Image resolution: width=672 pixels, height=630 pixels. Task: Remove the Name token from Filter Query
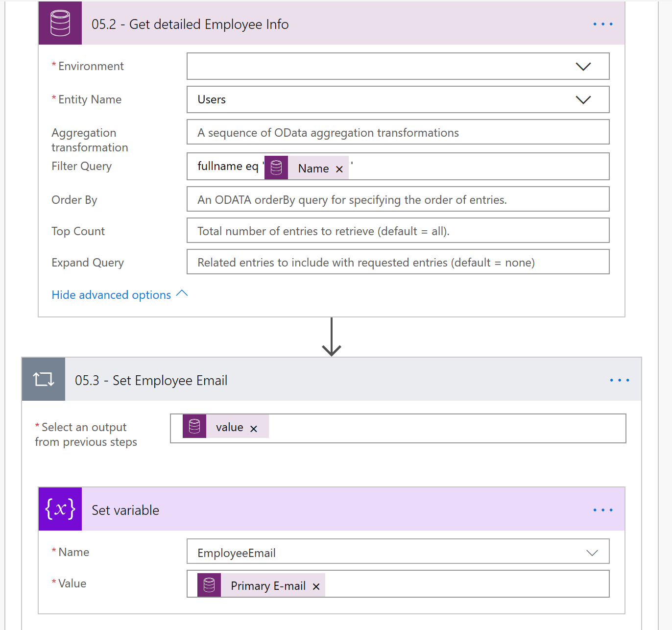click(339, 169)
